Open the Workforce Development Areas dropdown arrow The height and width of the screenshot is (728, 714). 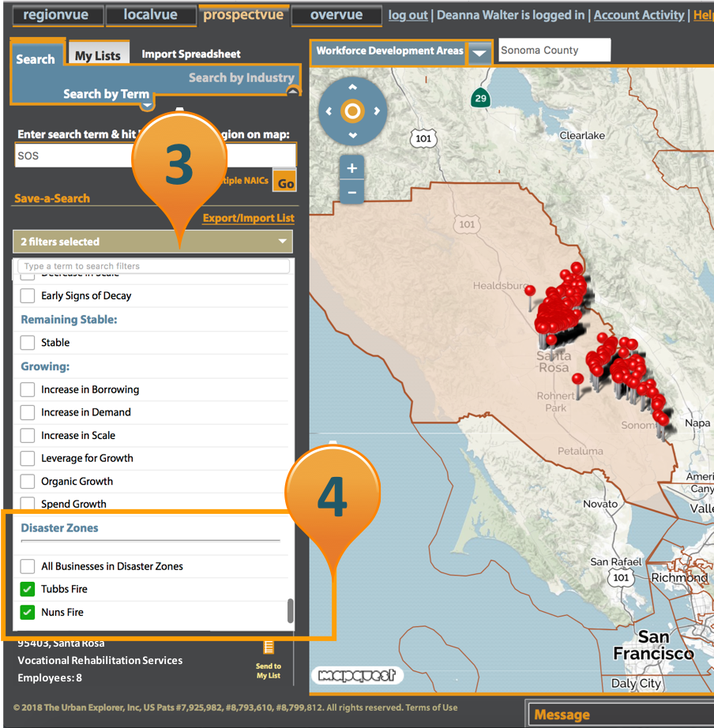coord(480,54)
